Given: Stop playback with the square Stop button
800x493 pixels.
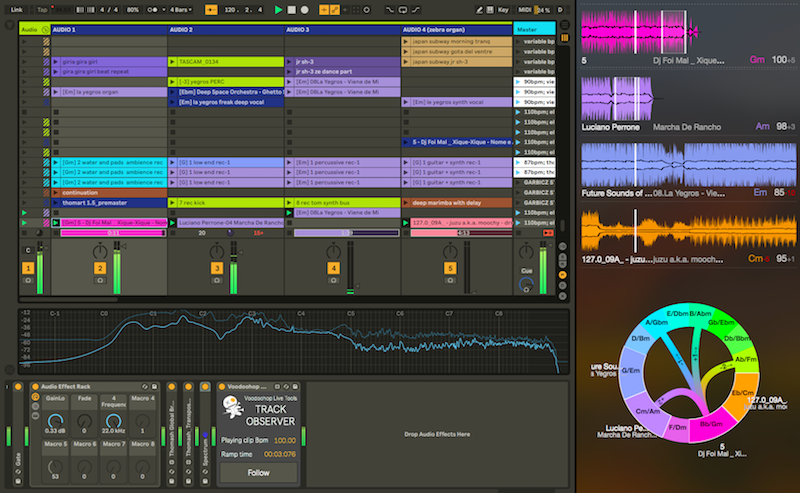Looking at the screenshot, I should (x=291, y=10).
